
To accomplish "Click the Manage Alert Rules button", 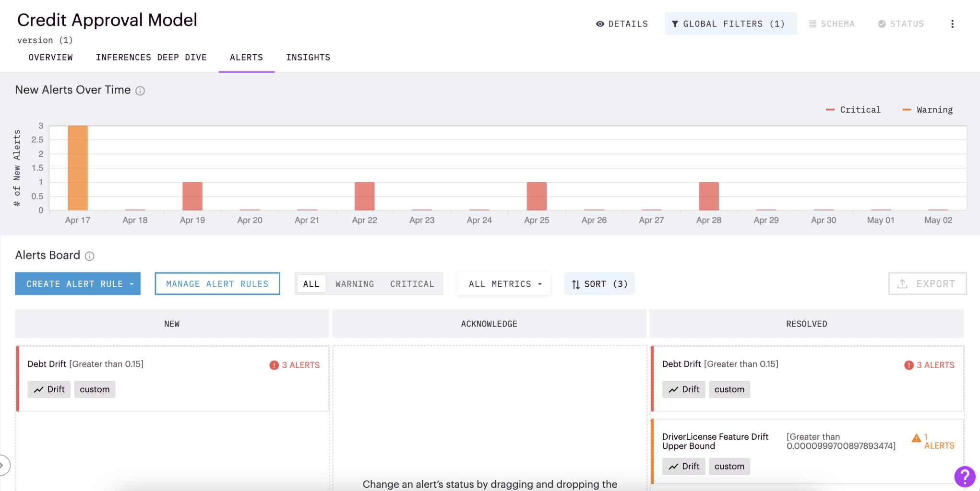I will tap(217, 284).
